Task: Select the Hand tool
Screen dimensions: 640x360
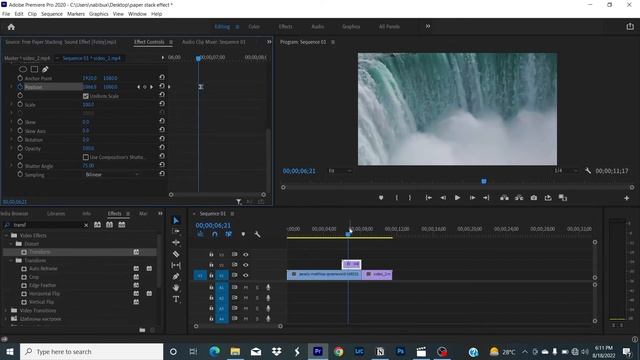Action: tap(176, 288)
